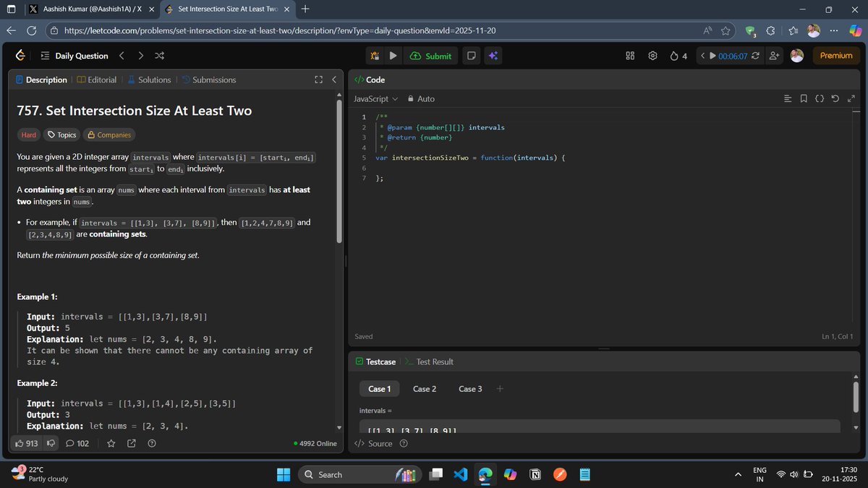Reset code using the undo arrow icon
Viewport: 868px width, 488px height.
coord(835,98)
